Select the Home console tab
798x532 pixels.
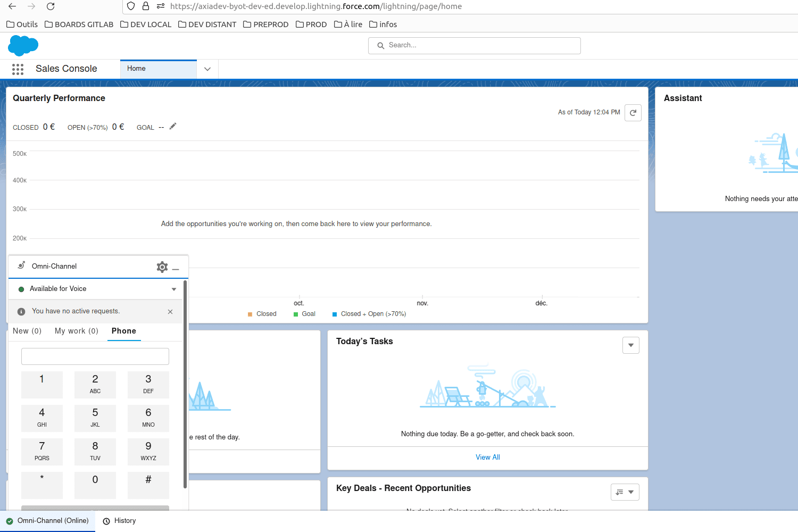point(159,69)
